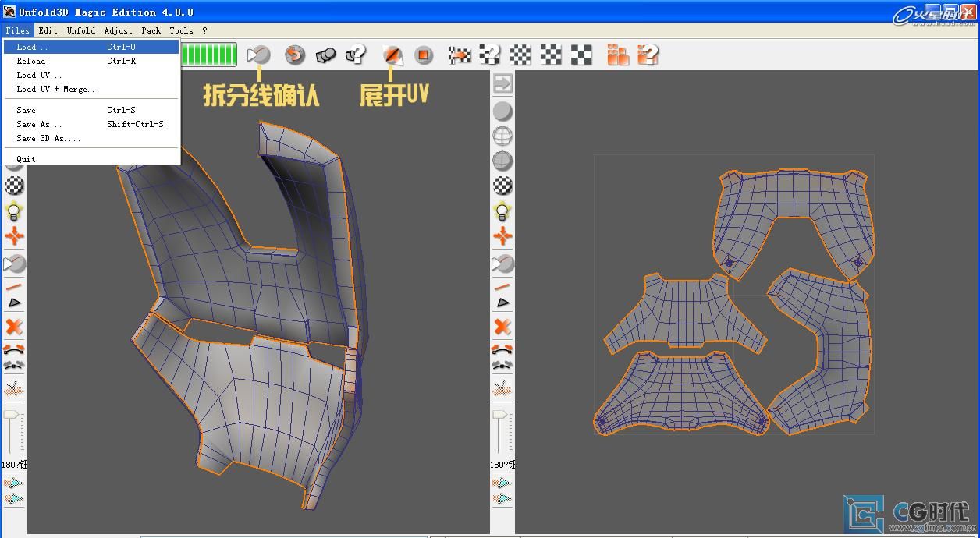
Task: Click cut confirm icon in 3D view side toolbar
Action: tap(14, 264)
